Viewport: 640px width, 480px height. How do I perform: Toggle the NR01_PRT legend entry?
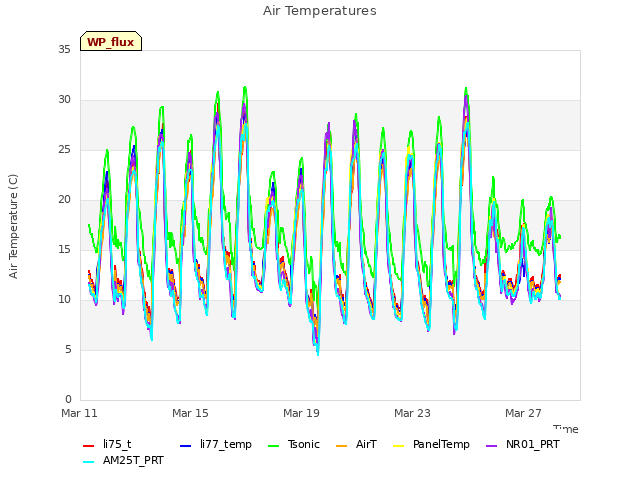click(522, 444)
